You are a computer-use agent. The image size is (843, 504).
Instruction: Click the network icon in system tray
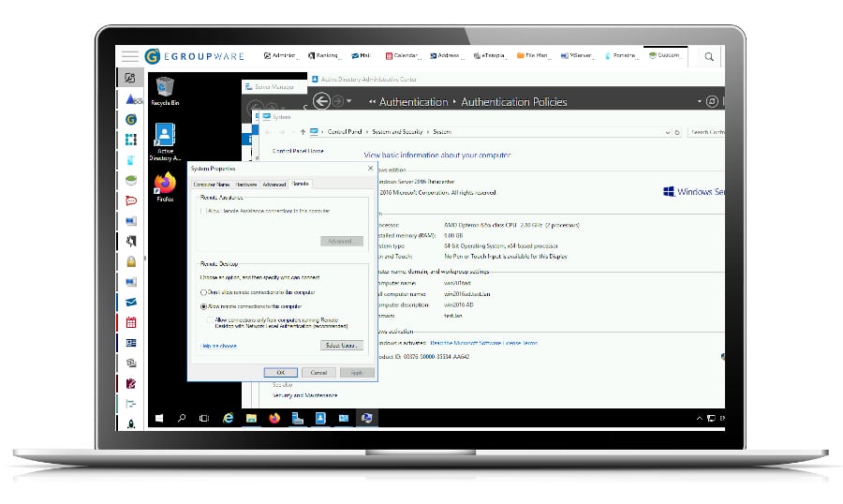(711, 418)
